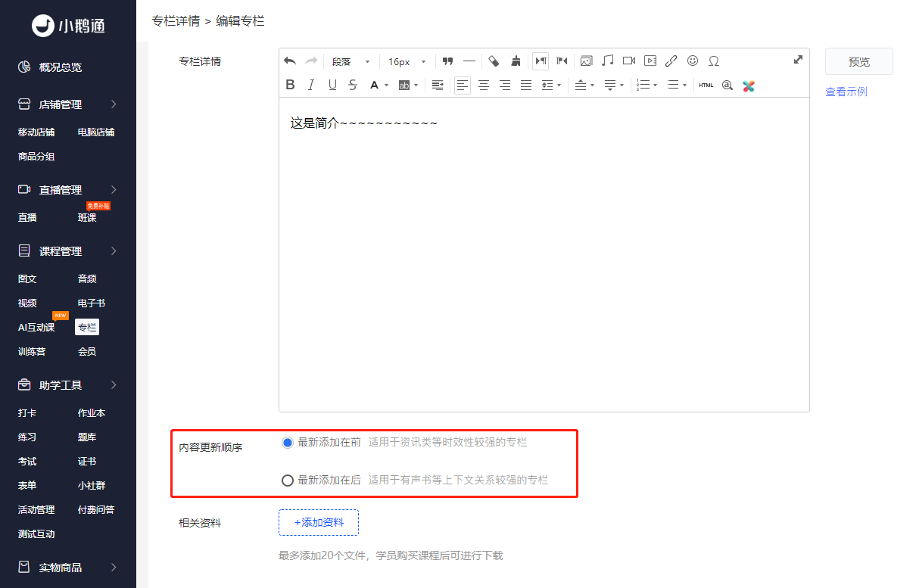Screen dimensions: 916x588
Task: Open the emoji picker smiley icon
Action: coord(693,61)
